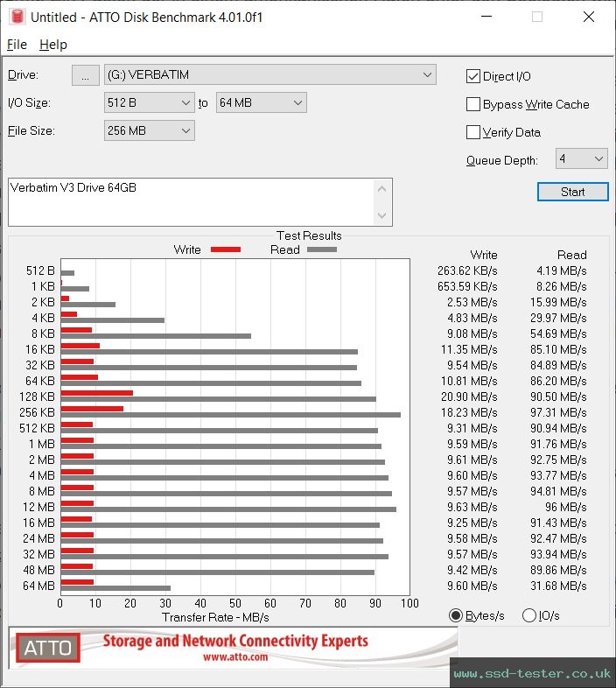Viewport: 616px width, 688px height.
Task: Click the 97.31 MB/s read value
Action: click(558, 412)
